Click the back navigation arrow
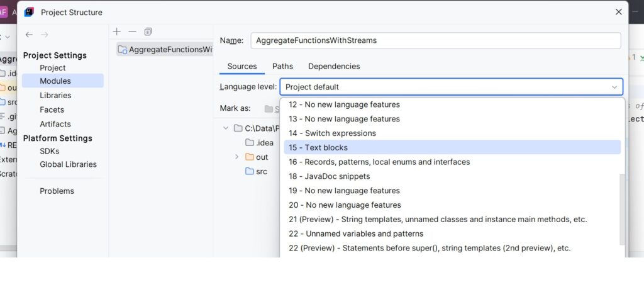Viewport: 644px width, 287px height. pos(29,35)
